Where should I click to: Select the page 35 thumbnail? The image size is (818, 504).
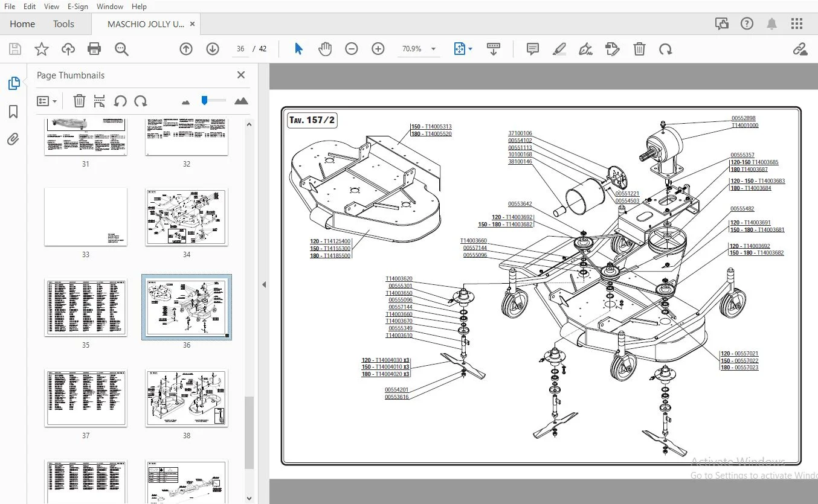[x=85, y=307]
